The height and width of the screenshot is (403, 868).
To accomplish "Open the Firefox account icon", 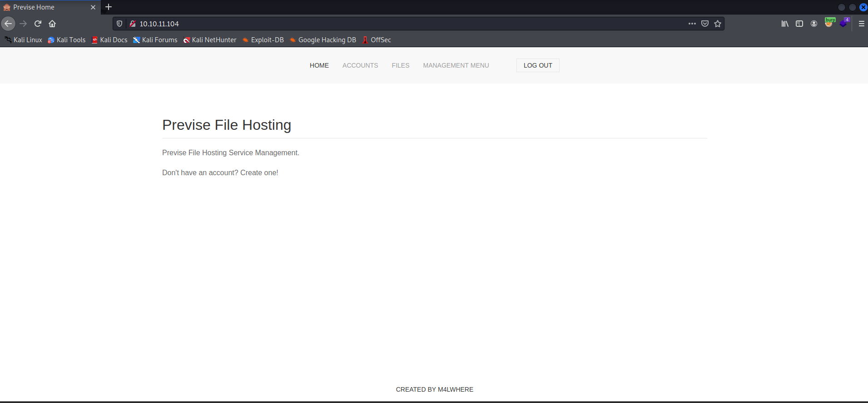I will click(814, 24).
